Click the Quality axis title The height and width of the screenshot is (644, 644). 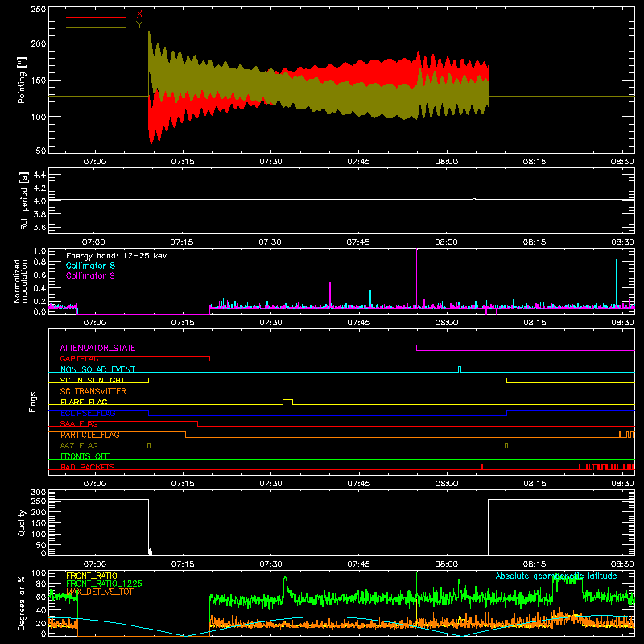pyautogui.click(x=22, y=522)
